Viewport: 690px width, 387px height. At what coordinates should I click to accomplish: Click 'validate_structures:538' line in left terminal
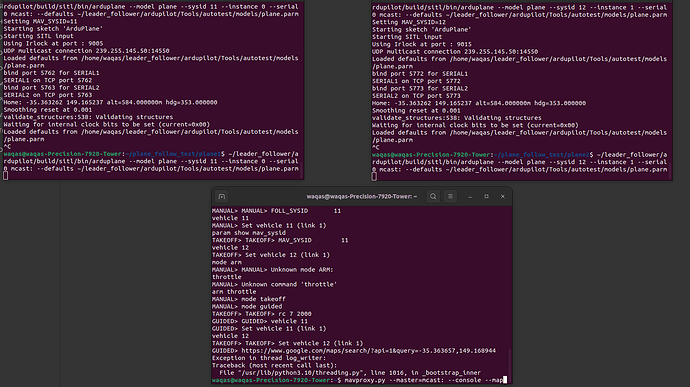[x=88, y=117]
